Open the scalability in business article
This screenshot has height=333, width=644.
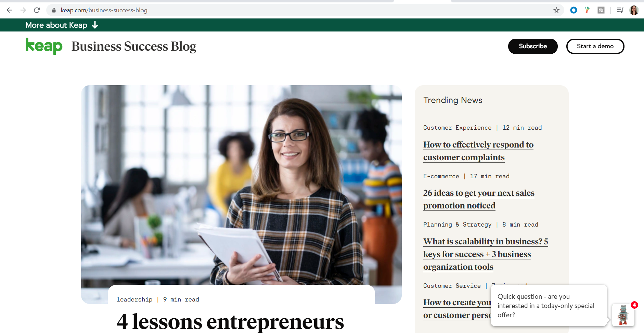click(x=486, y=254)
